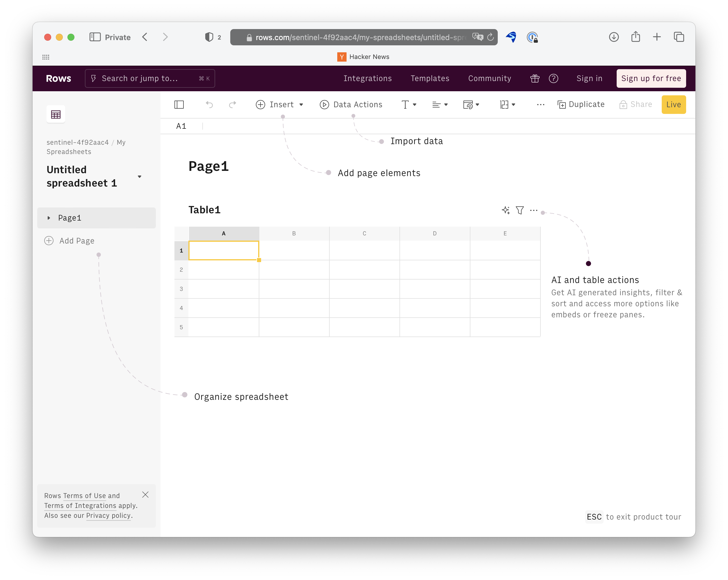Select column B header
This screenshot has height=580, width=728.
click(294, 234)
